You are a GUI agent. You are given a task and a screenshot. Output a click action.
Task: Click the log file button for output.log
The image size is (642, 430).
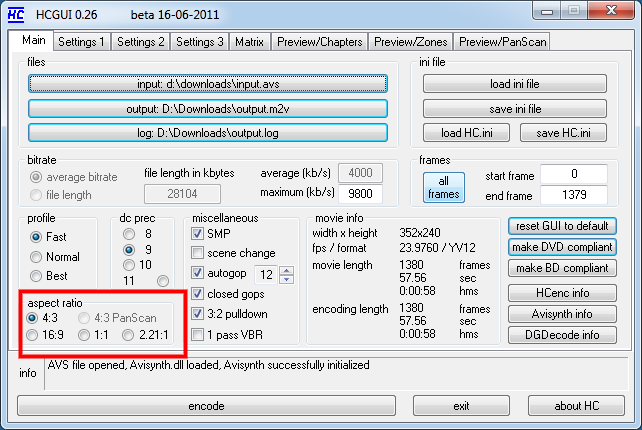(x=208, y=133)
